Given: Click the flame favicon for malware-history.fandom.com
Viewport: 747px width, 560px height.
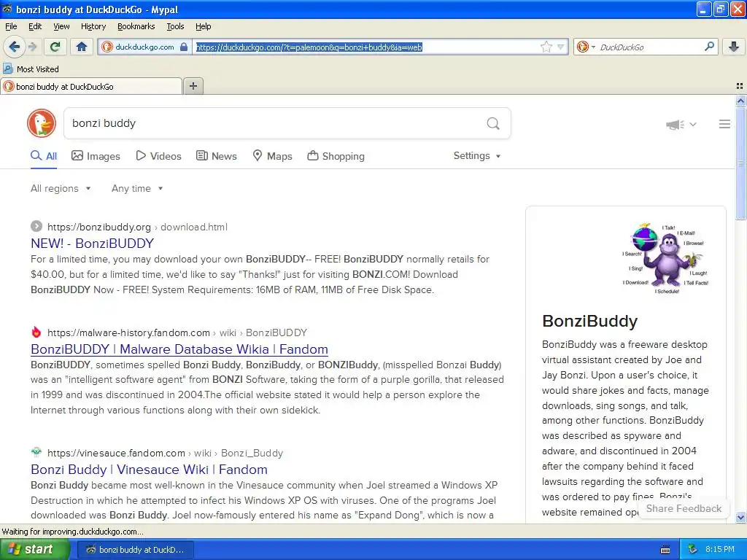Looking at the screenshot, I should pyautogui.click(x=36, y=332).
